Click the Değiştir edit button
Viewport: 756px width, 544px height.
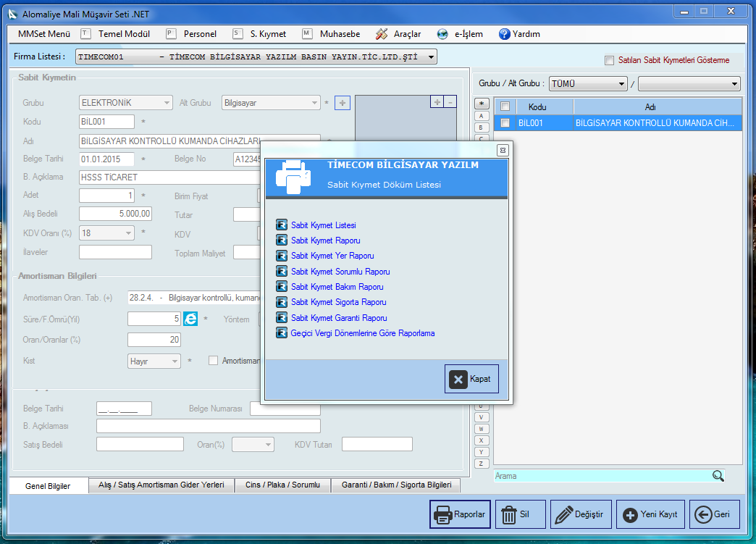click(x=581, y=514)
